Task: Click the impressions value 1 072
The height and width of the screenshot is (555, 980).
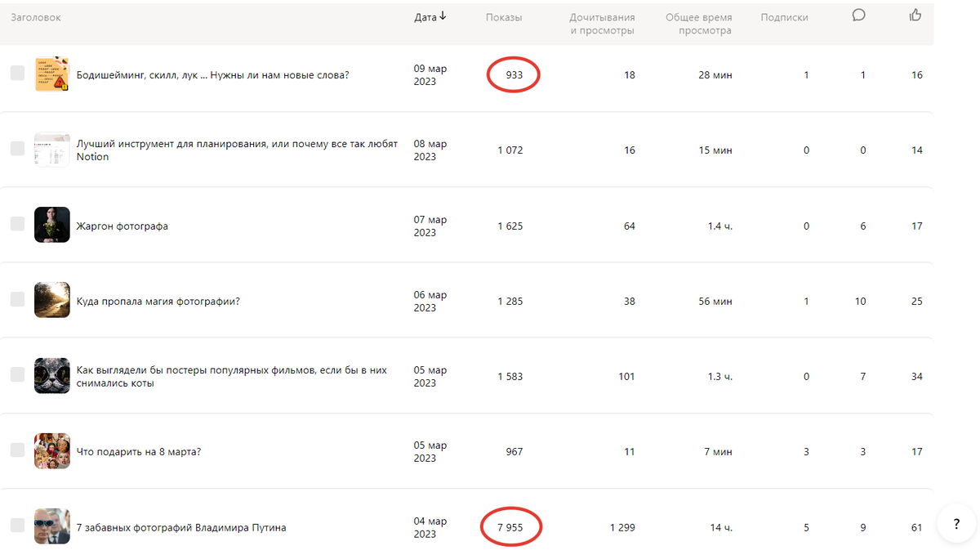Action: [510, 150]
